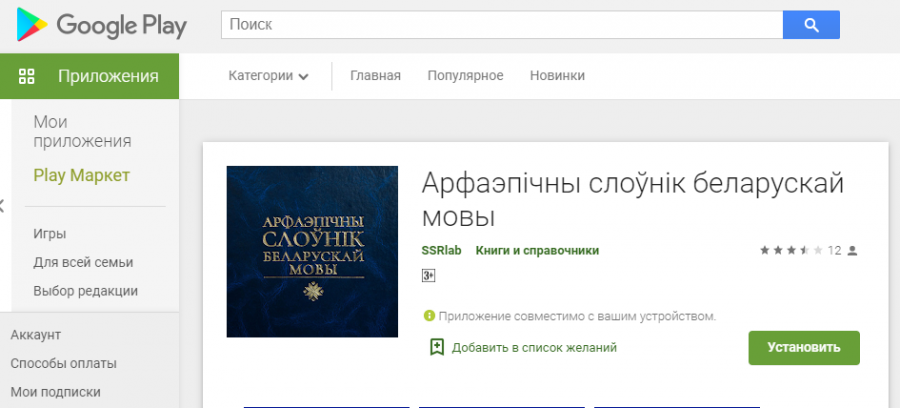The image size is (900, 408).
Task: Click the apps grid icon beside Приложения
Action: click(x=27, y=76)
